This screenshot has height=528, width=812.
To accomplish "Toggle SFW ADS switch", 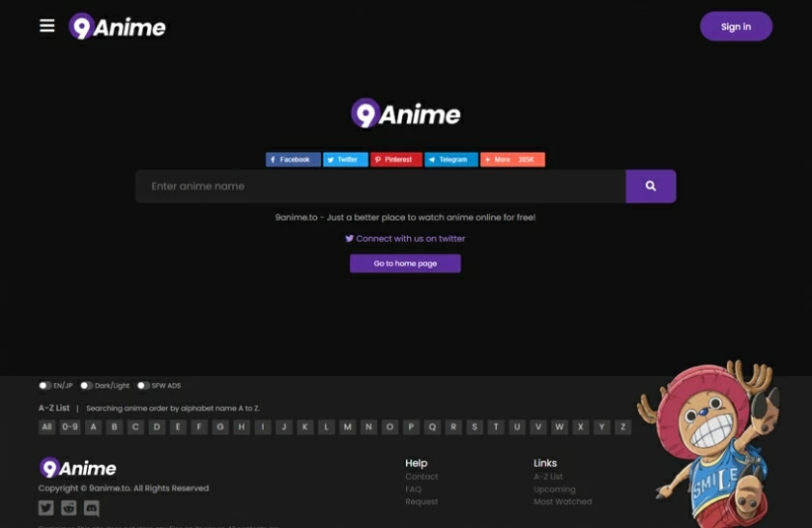I will (143, 386).
